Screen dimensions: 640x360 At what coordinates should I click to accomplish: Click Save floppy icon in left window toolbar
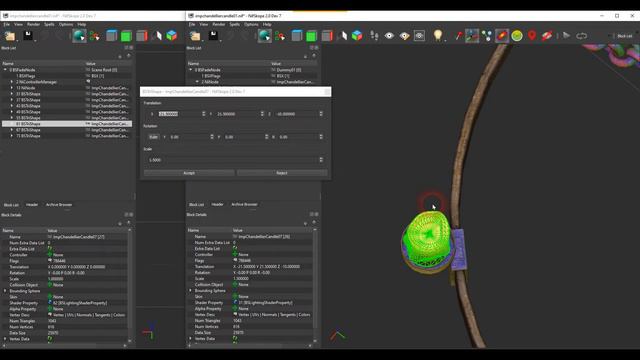tap(28, 36)
